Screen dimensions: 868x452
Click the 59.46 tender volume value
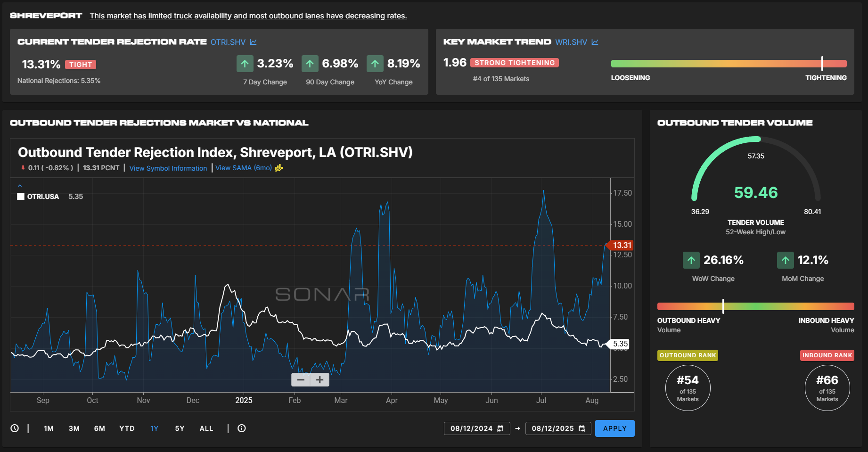(x=756, y=193)
